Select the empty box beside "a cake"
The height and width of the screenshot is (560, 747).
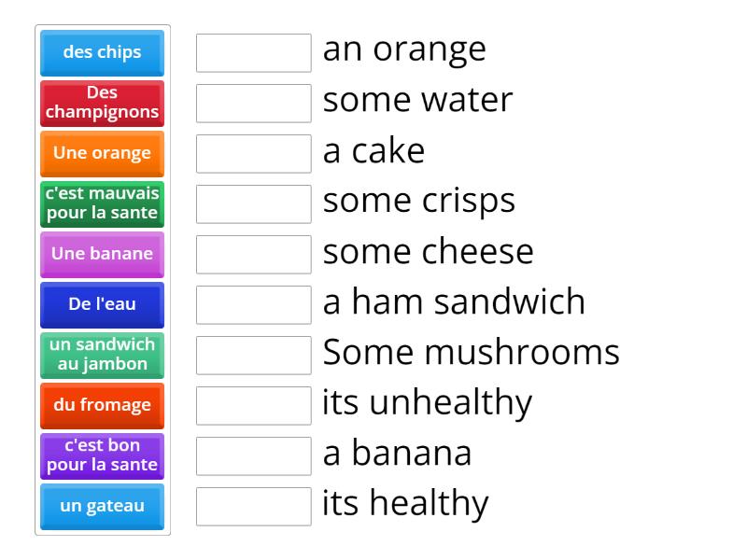(253, 154)
